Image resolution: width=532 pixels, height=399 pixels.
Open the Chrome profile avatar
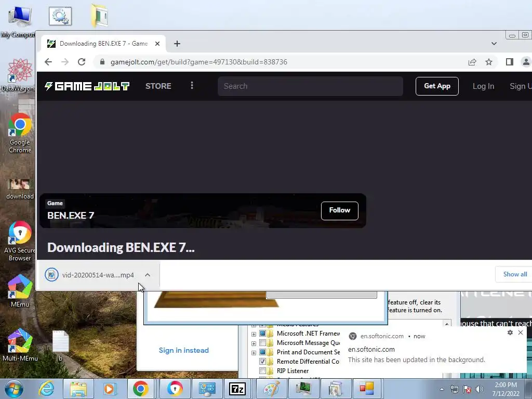(526, 62)
